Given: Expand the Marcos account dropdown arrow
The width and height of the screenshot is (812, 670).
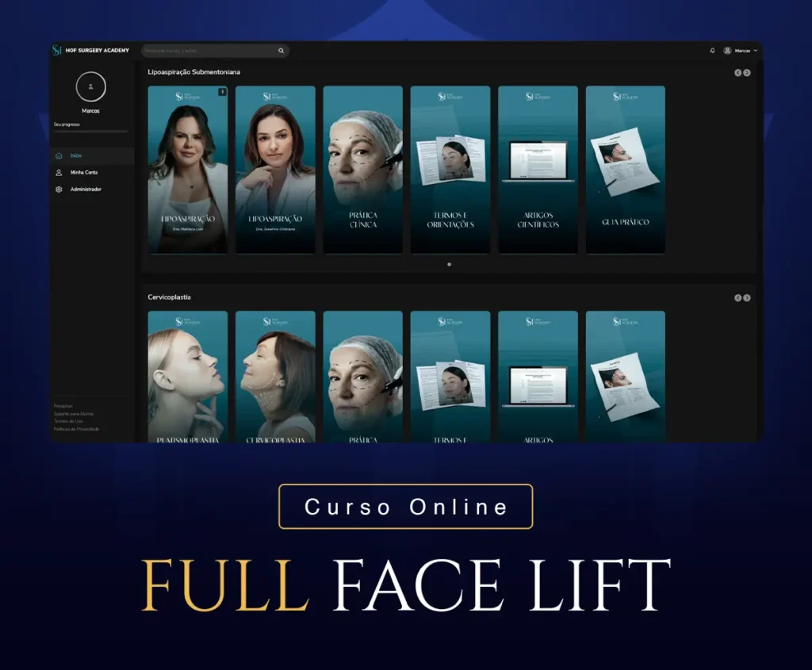Looking at the screenshot, I should (x=756, y=51).
